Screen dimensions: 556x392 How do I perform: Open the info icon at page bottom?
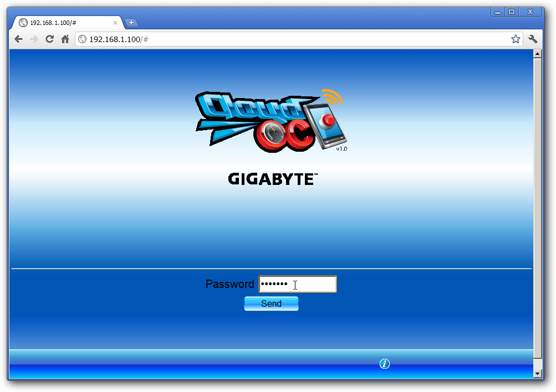[384, 364]
